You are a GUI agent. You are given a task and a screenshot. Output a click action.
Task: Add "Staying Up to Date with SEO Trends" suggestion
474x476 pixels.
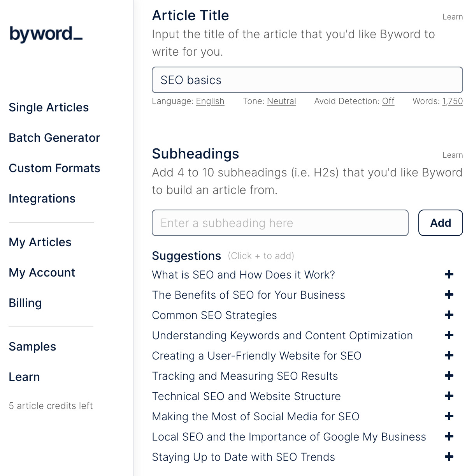point(449,457)
